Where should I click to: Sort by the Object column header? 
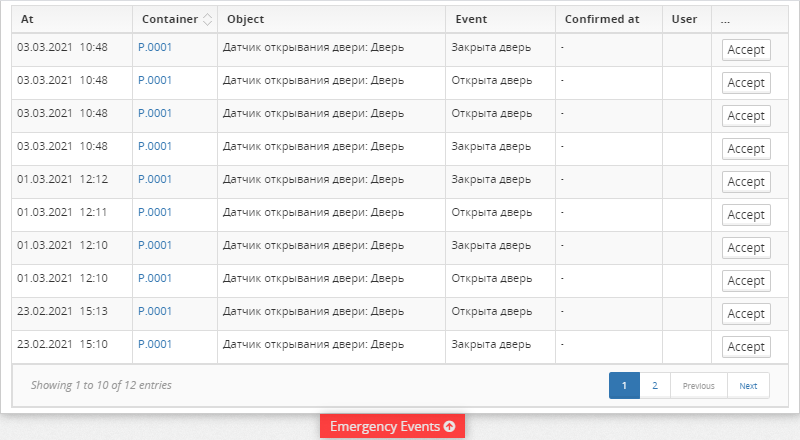(x=246, y=19)
